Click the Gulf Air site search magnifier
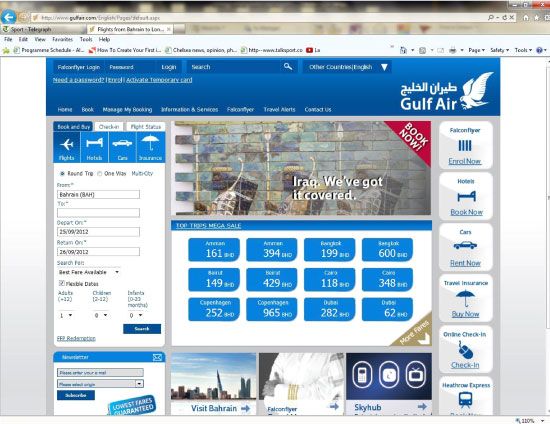This screenshot has width=550, height=424. pos(288,66)
